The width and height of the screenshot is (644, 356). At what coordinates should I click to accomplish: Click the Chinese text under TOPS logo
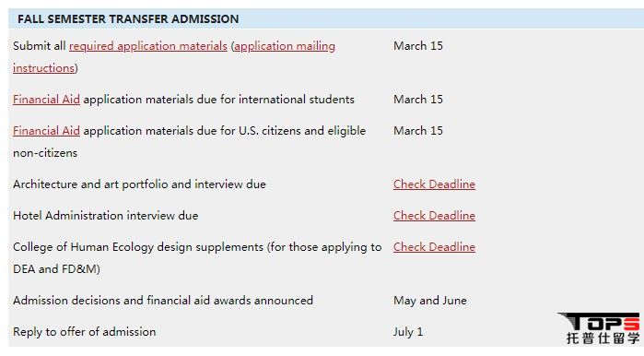coord(603,338)
